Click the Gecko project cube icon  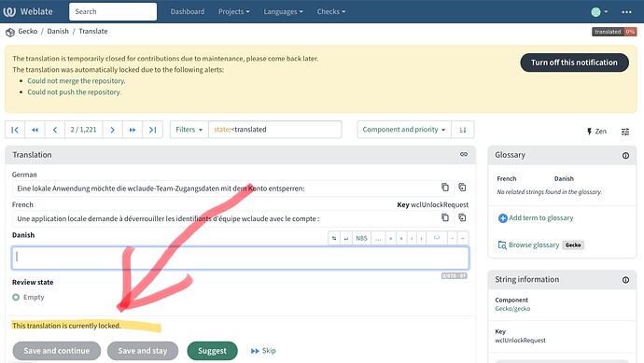pyautogui.click(x=10, y=32)
